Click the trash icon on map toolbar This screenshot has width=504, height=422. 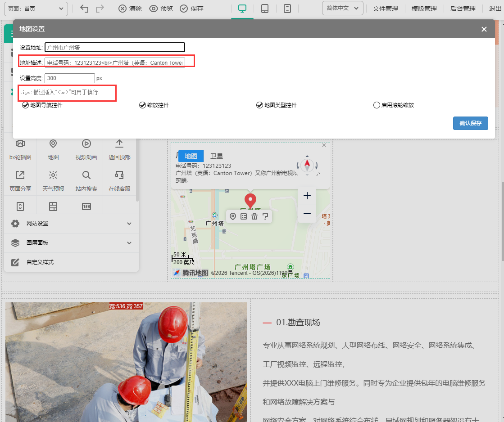254,216
